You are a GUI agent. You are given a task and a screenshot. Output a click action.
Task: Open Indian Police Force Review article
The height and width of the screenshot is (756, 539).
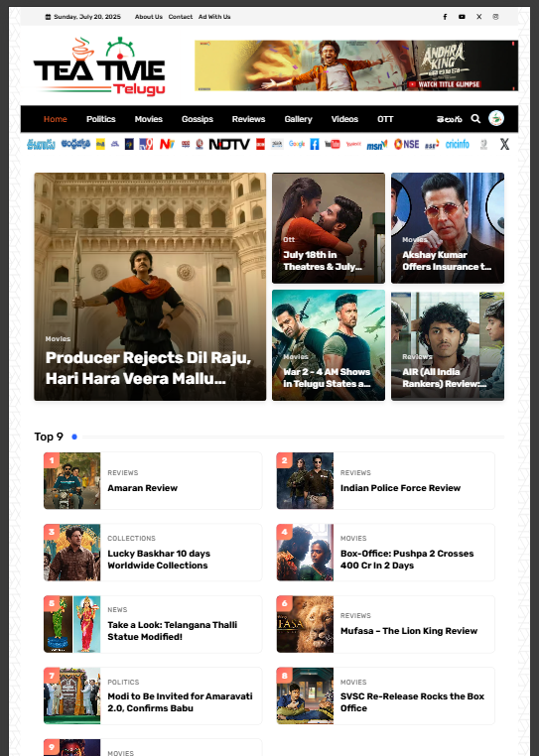400,488
